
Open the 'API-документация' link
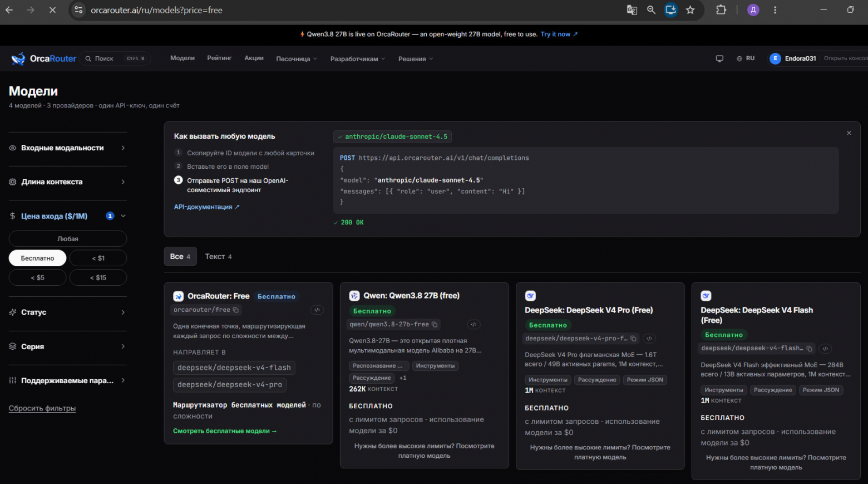pos(206,207)
